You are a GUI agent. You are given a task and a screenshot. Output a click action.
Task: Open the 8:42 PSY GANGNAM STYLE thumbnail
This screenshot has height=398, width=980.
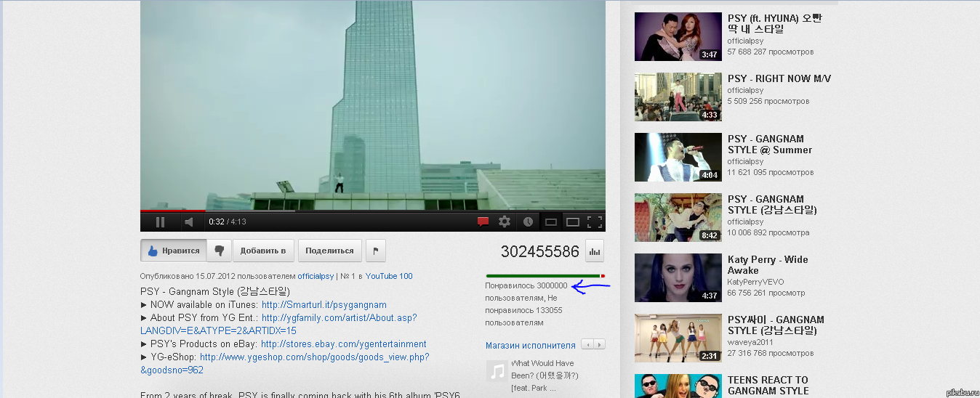coord(678,217)
